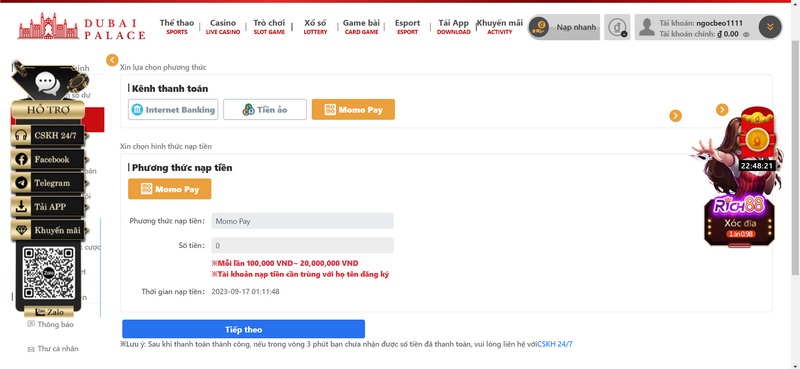Open the CSKH 24/7 link in note
The width and height of the screenshot is (800, 369).
pos(555,344)
